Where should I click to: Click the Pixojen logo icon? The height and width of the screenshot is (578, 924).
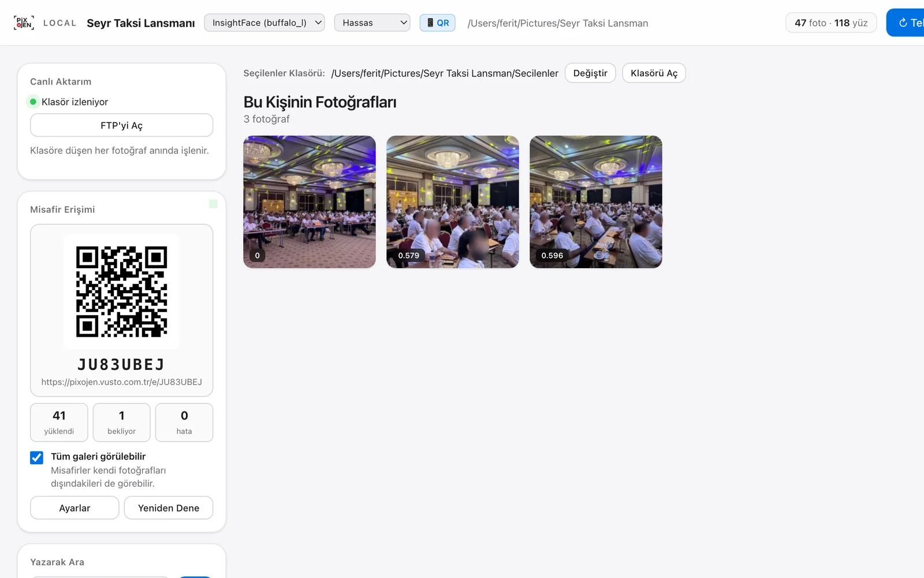(x=24, y=23)
